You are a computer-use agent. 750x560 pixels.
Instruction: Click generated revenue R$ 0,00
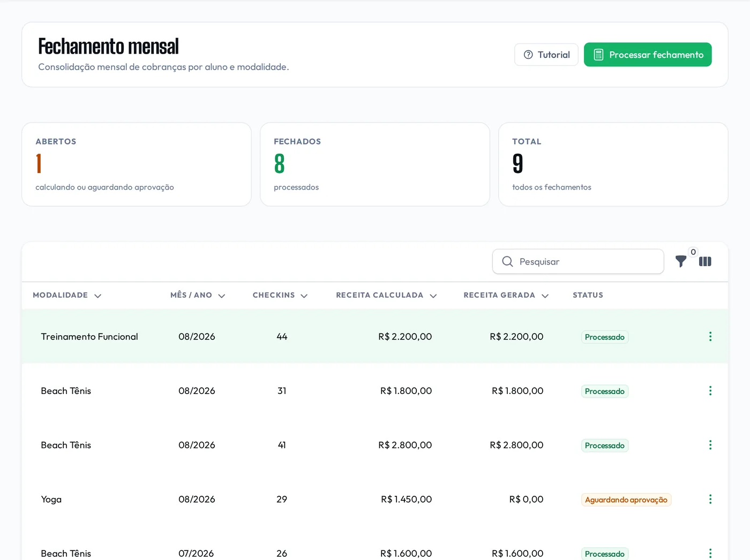click(x=526, y=499)
